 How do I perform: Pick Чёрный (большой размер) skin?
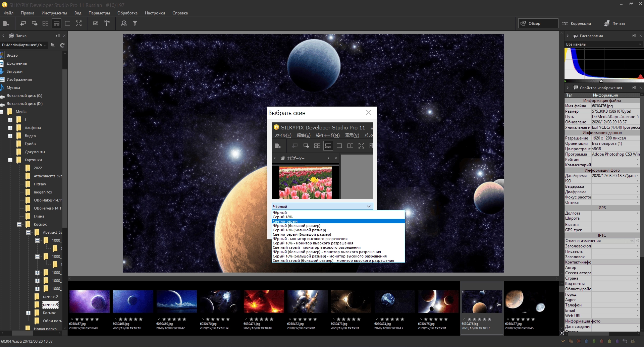[338, 226]
